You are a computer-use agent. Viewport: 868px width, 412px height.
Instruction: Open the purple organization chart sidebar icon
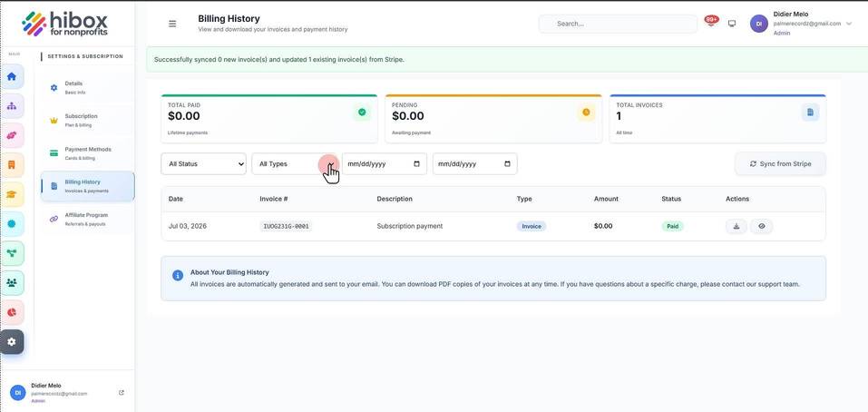(12, 106)
